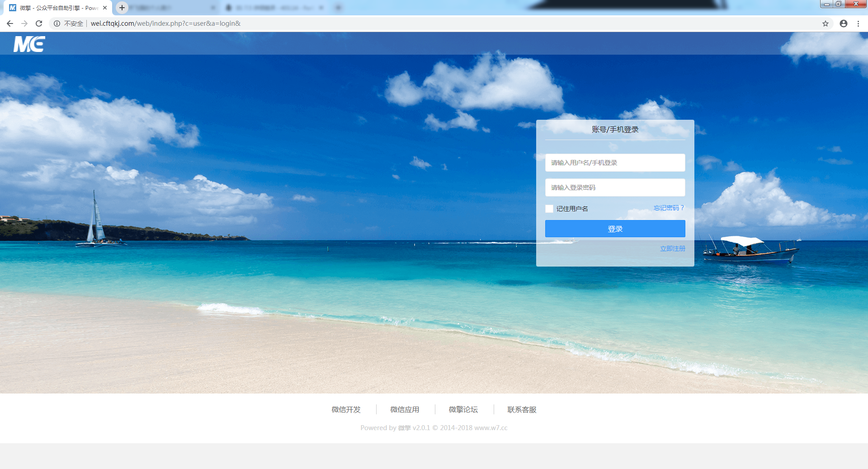Close the 微擎 browser tab
The width and height of the screenshot is (868, 469).
click(105, 8)
